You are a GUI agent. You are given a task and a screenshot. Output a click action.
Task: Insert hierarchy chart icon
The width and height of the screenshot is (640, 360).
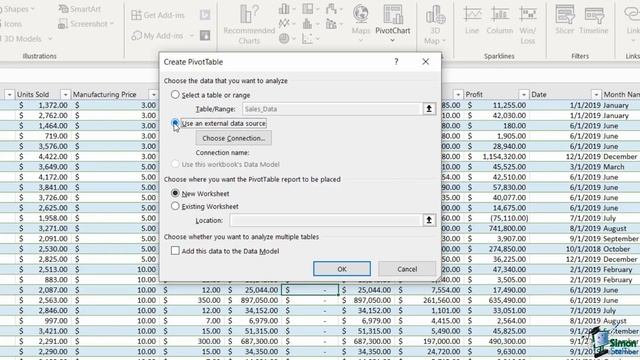310,9
